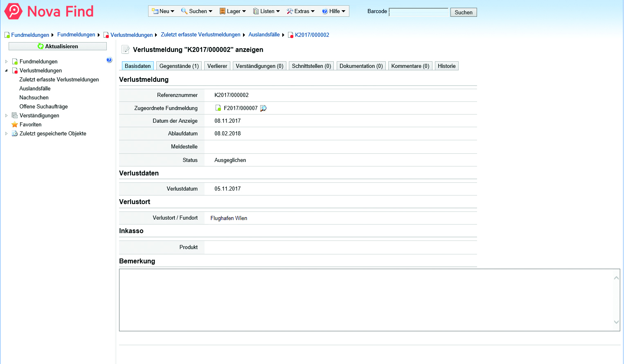
Task: Open Zuletzt erfasste Verlustmeldungen in tree
Action: tap(59, 79)
